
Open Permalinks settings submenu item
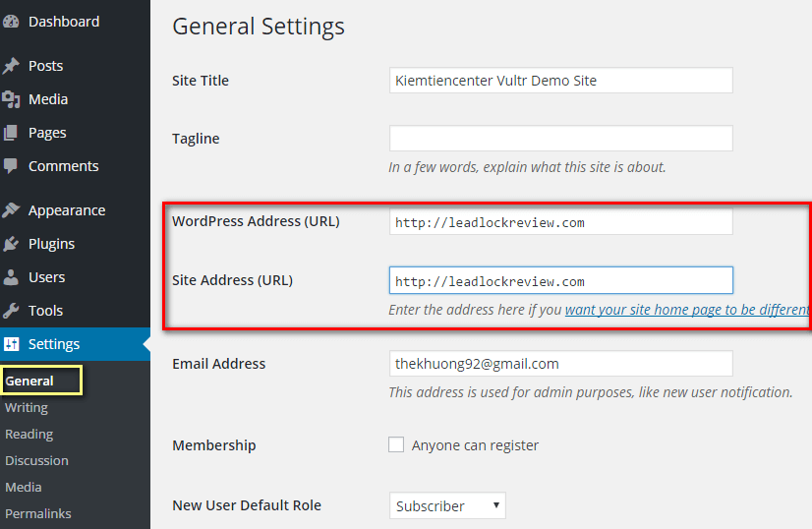tap(38, 513)
